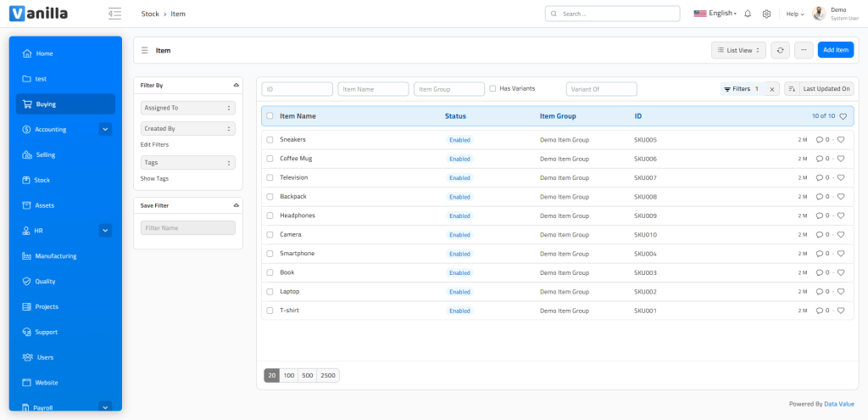Image resolution: width=868 pixels, height=420 pixels.
Task: Open the notifications bell
Action: tap(748, 14)
